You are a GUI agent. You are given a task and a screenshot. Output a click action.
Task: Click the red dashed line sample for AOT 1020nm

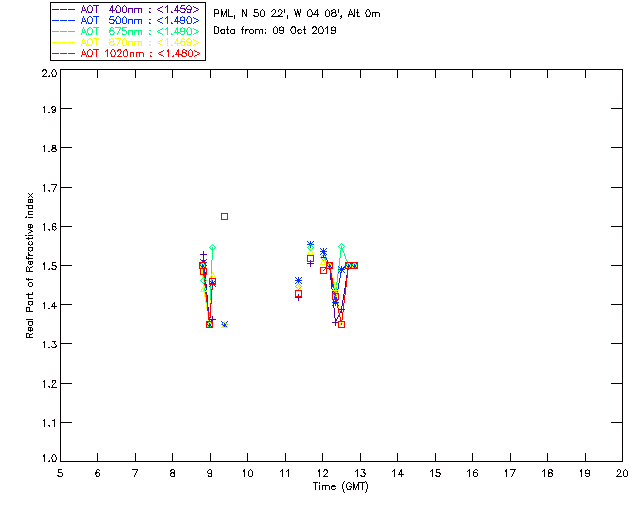[x=64, y=53]
